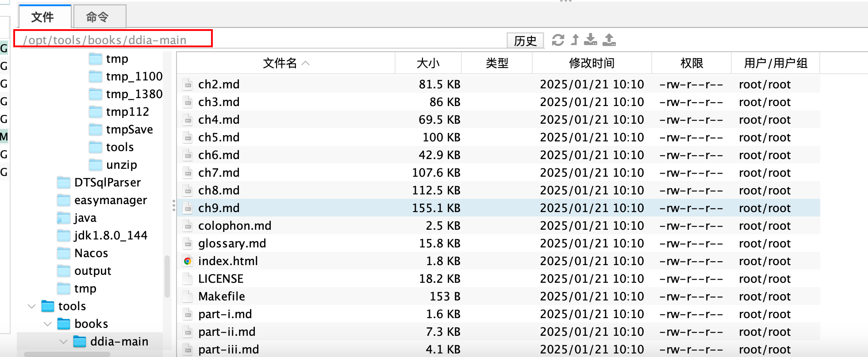Sort by 用户/用户组 column header
Screen dimensions: 868x357
click(x=776, y=63)
